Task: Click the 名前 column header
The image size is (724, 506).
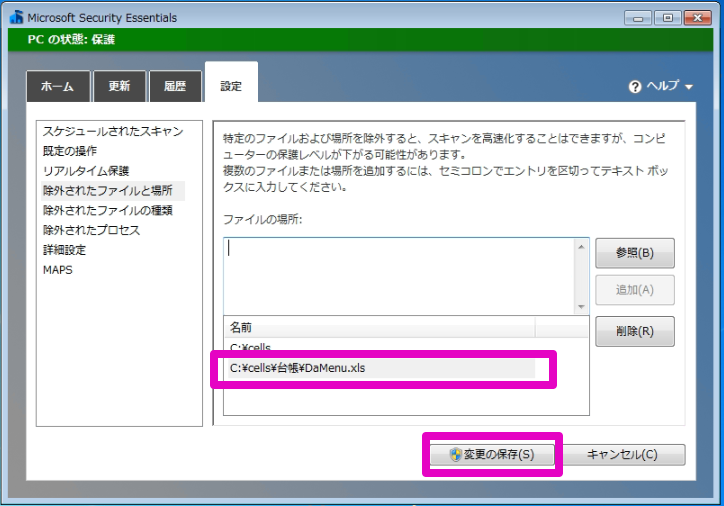Action: (x=380, y=327)
